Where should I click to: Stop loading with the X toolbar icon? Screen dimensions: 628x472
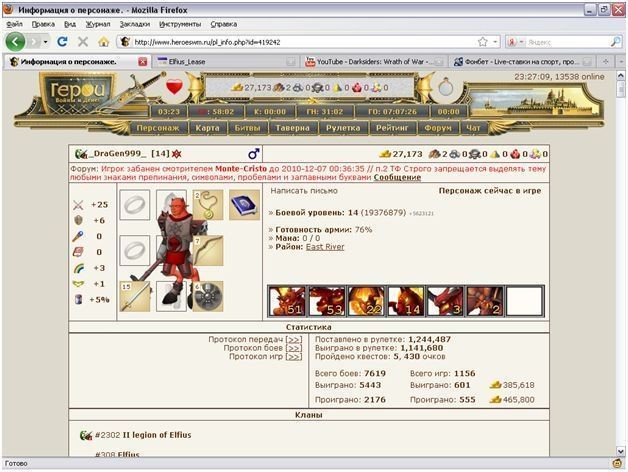click(83, 41)
